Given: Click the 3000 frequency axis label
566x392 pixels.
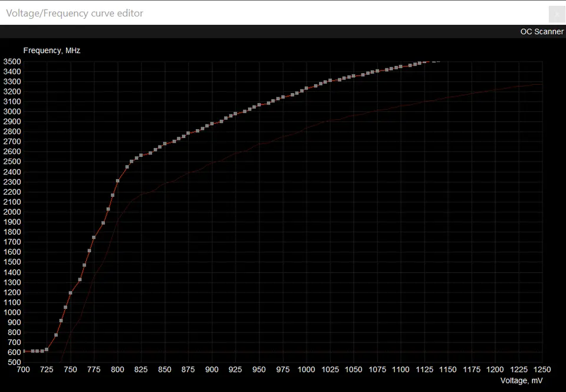Looking at the screenshot, I should point(12,111).
